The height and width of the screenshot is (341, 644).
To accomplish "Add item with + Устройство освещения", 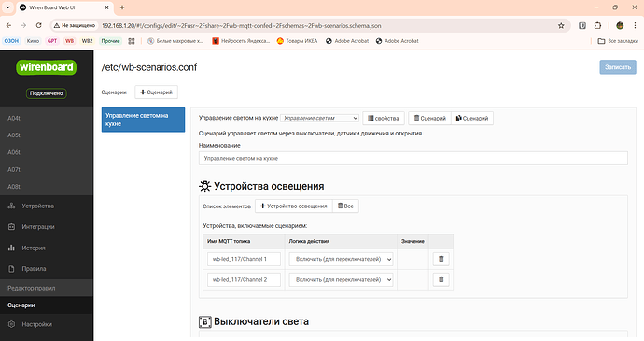I will pos(294,206).
